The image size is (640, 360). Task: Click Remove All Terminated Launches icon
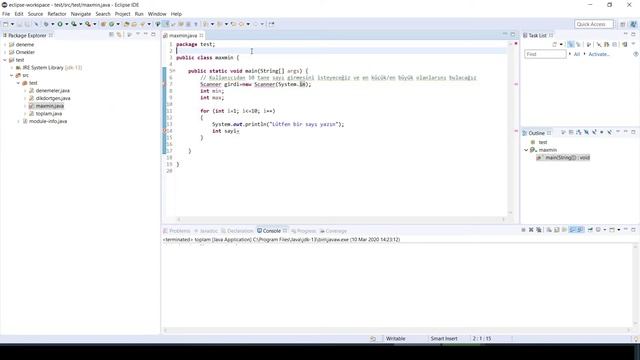point(539,230)
